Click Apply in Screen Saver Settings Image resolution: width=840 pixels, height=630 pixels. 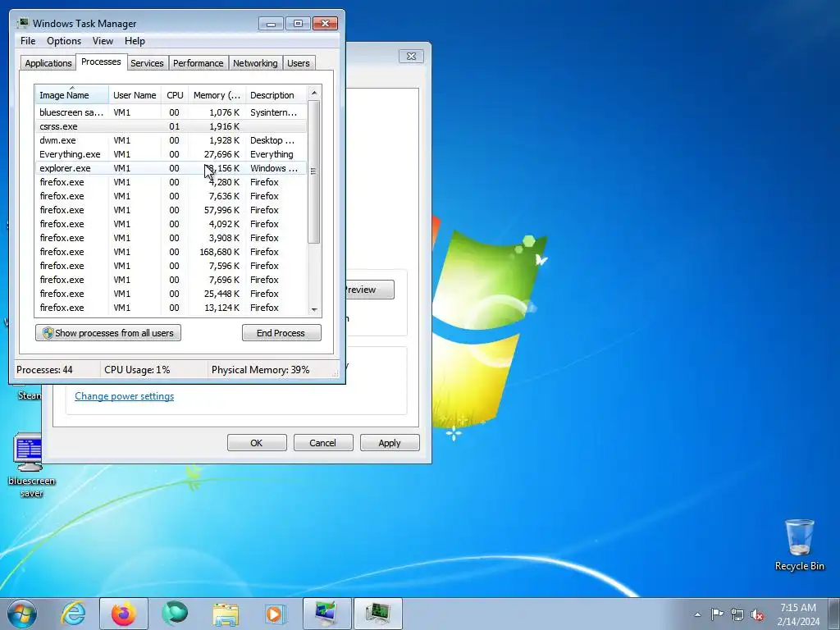[390, 443]
